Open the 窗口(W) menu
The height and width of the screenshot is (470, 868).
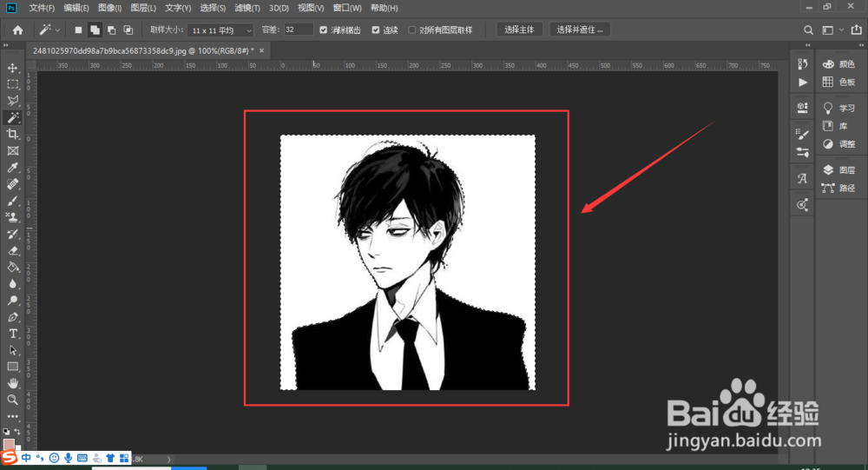347,8
